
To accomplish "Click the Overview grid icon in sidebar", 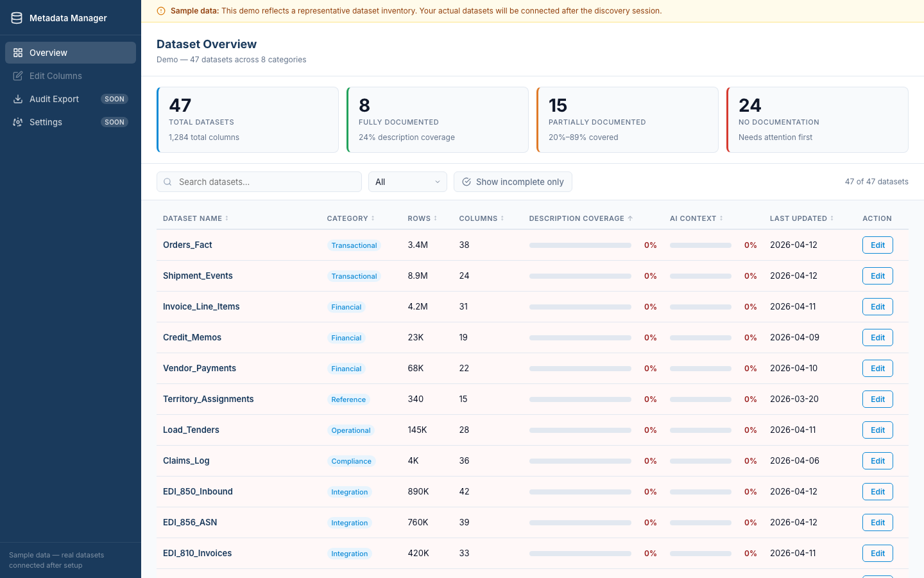I will (x=18, y=53).
